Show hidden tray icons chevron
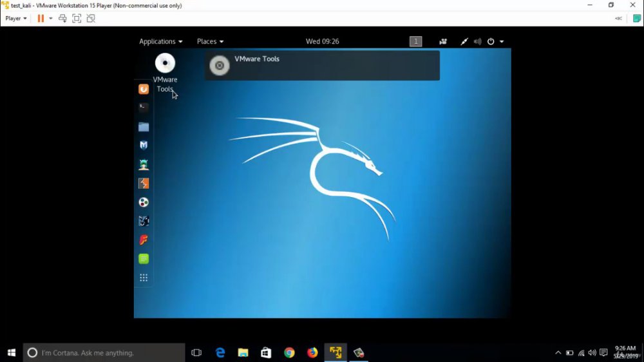Image resolution: width=644 pixels, height=362 pixels. click(x=558, y=352)
